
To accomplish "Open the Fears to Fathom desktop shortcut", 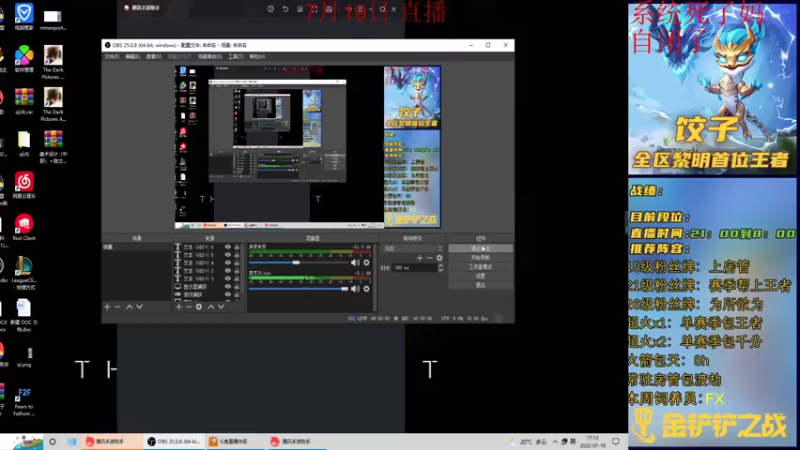I will (24, 402).
